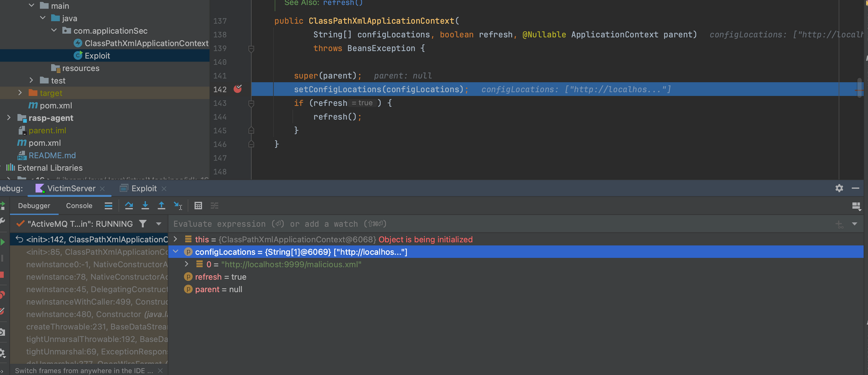Click the ClassPathXmlApplicationContext class icon in tree

point(78,43)
